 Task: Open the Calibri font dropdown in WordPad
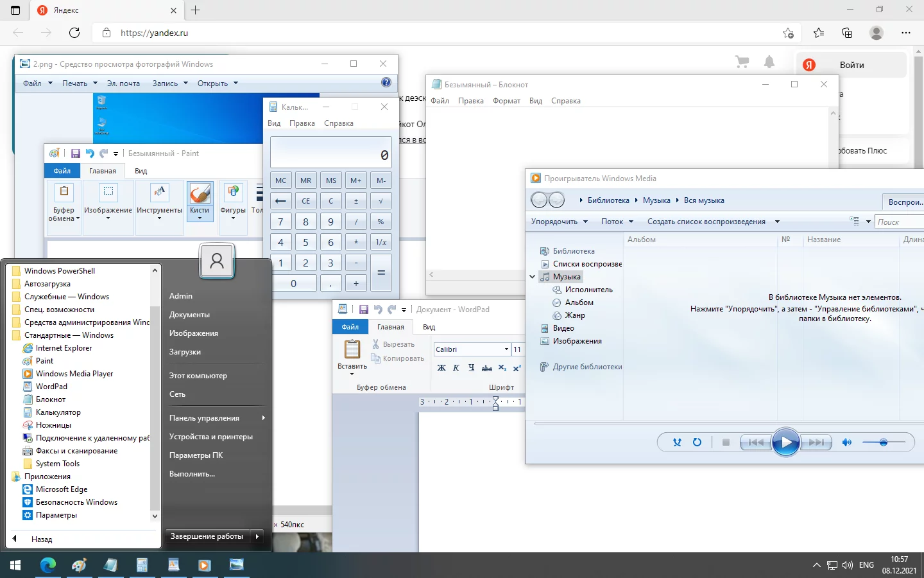pyautogui.click(x=506, y=349)
